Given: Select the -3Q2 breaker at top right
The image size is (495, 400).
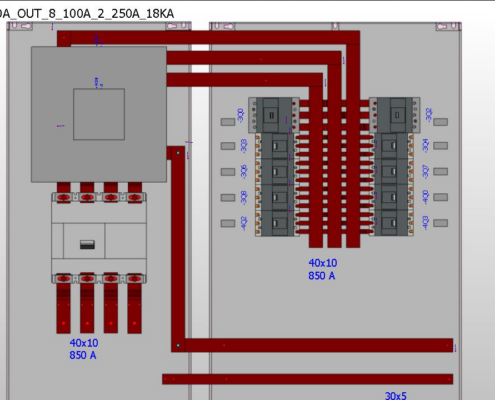Looking at the screenshot, I should pos(395,115).
